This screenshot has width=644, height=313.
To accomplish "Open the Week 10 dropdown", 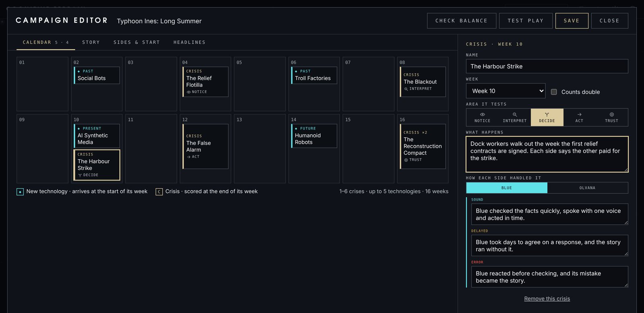I will pos(506,91).
